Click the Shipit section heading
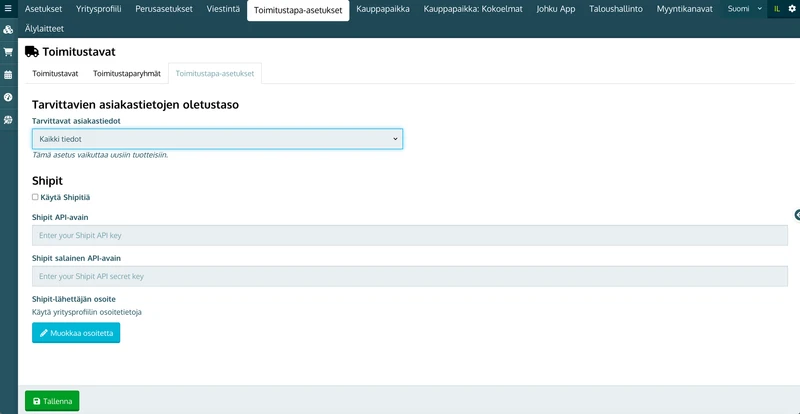The image size is (800, 414). 47,181
